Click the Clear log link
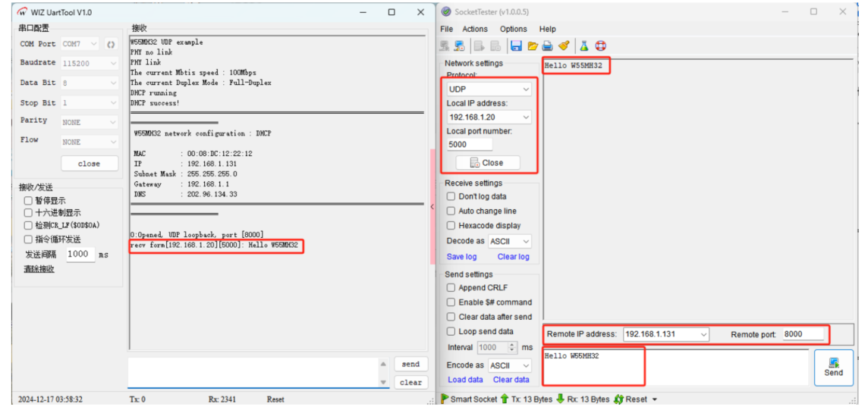This screenshot has width=868, height=410. [513, 257]
